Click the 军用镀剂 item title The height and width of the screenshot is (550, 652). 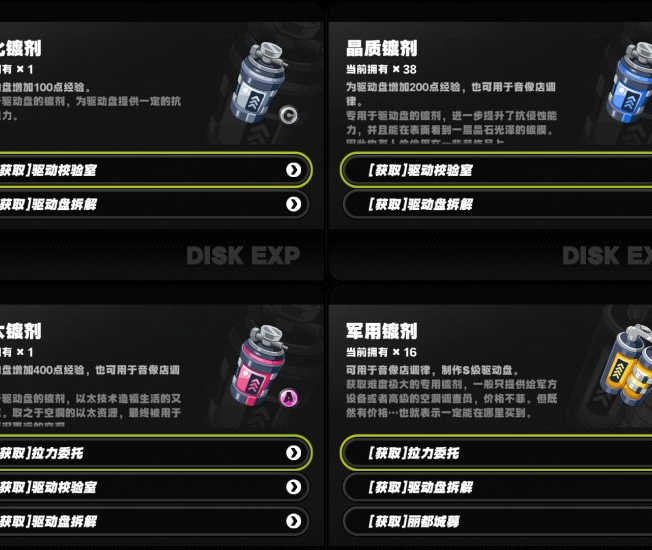pyautogui.click(x=382, y=331)
